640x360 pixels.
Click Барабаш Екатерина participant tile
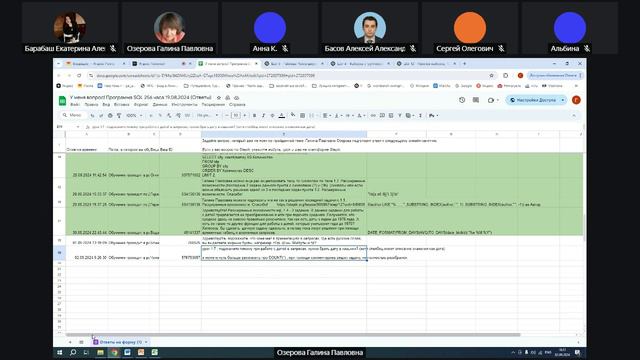pos(70,29)
